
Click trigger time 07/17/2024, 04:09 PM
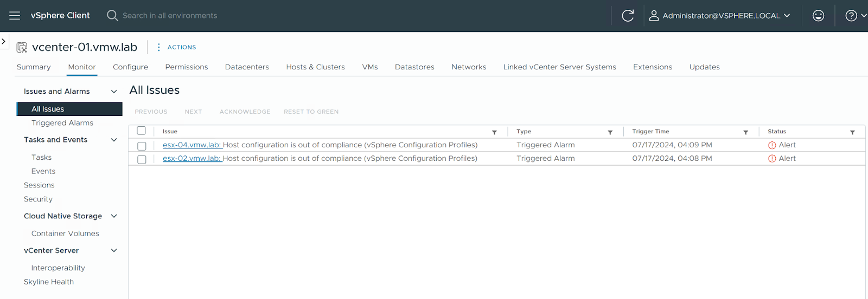pos(672,145)
